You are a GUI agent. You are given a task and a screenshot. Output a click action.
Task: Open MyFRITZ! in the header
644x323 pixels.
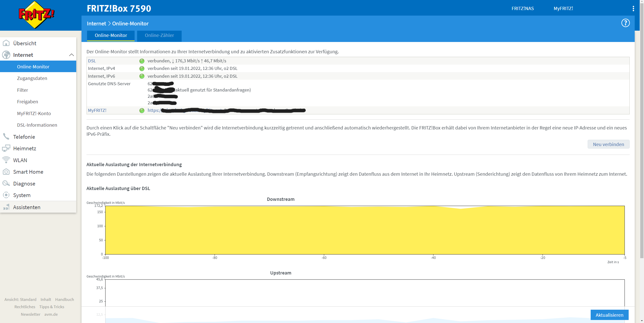tap(563, 8)
